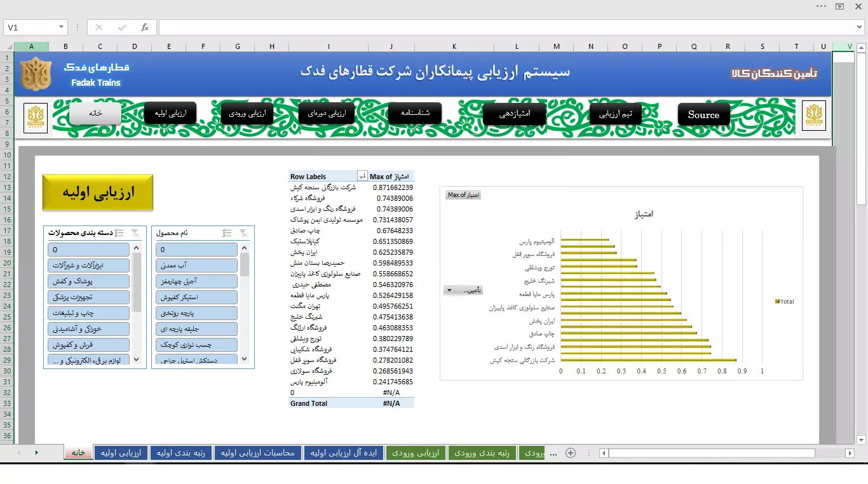Show more hidden sheet tabs via the ellipsis
868x484 pixels.
553,453
